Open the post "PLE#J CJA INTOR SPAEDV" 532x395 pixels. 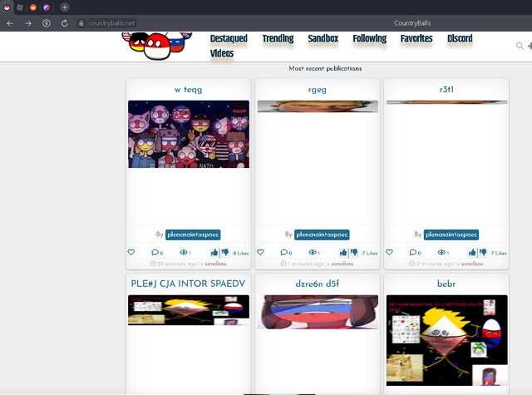coord(188,284)
